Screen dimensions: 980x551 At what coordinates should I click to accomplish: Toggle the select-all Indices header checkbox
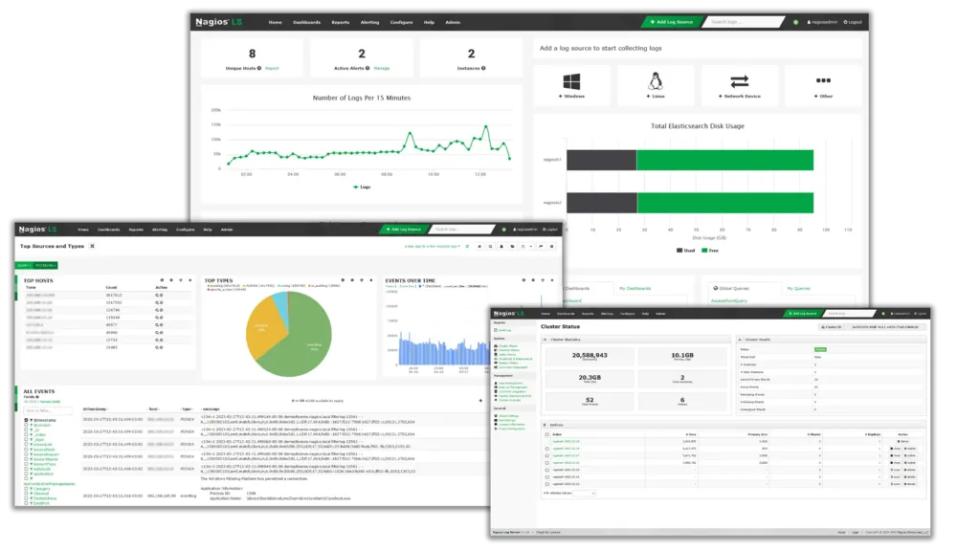[546, 434]
